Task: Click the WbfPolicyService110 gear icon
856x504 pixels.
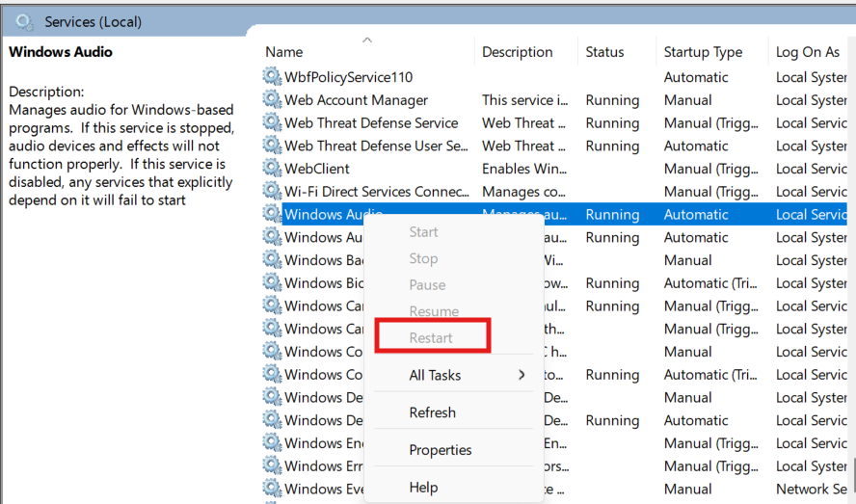Action: click(x=271, y=76)
